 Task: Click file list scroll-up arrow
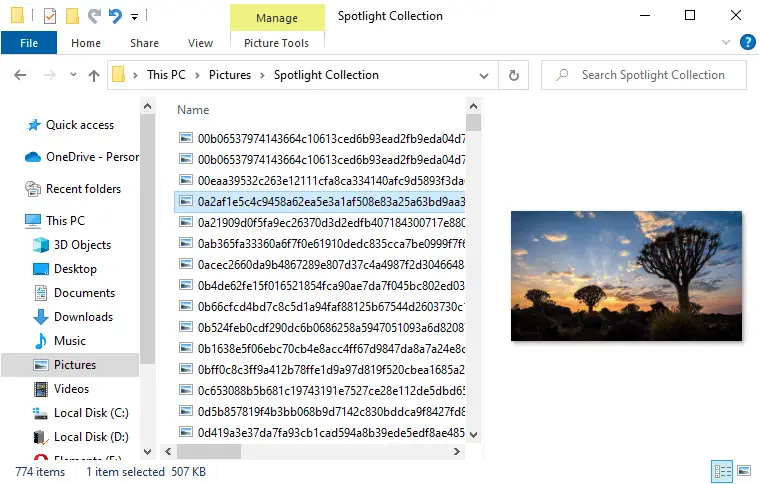coord(474,106)
